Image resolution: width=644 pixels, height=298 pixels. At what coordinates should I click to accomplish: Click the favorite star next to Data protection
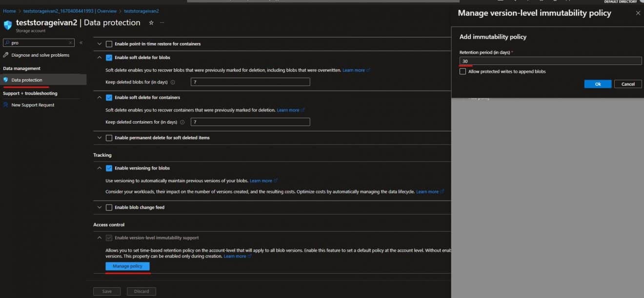[x=151, y=22]
